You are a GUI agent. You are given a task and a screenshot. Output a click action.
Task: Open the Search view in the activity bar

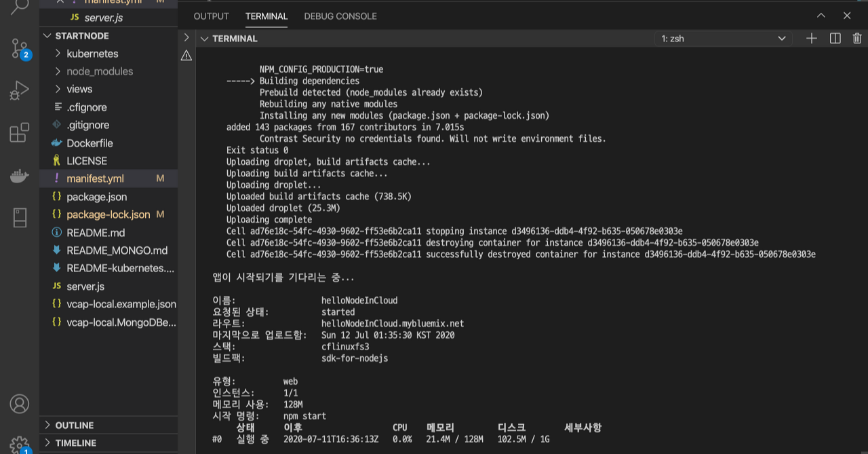coord(19,7)
